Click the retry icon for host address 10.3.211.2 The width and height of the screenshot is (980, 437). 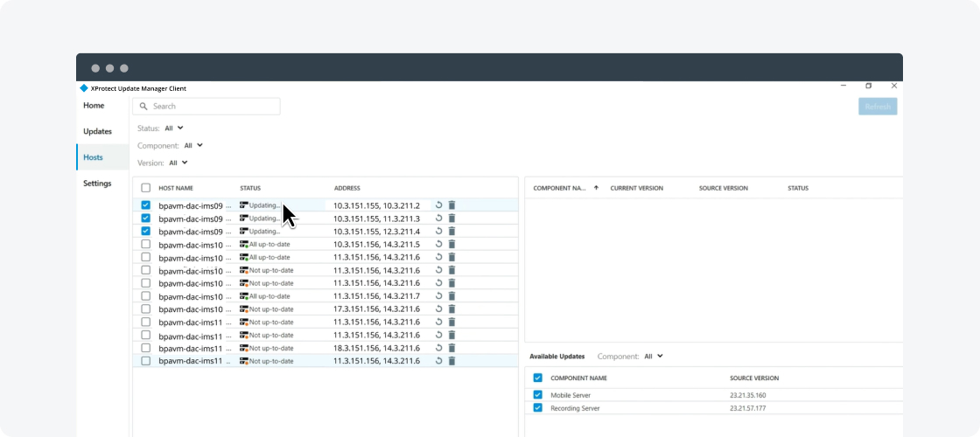click(x=439, y=205)
